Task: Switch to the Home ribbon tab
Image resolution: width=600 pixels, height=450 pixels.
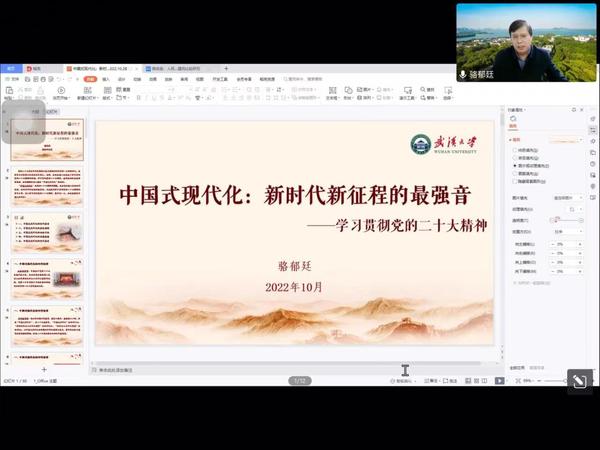Action: pos(90,78)
